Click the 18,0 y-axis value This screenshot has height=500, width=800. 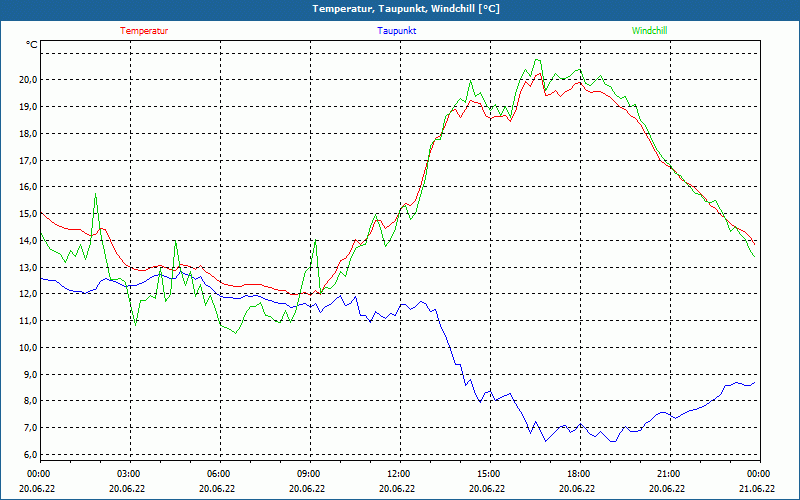click(x=28, y=134)
